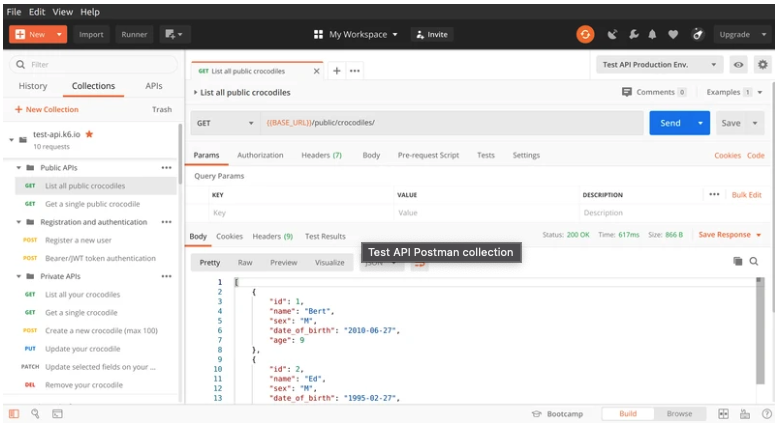Click the Bulk Edit link
The image size is (775, 423).
(746, 195)
